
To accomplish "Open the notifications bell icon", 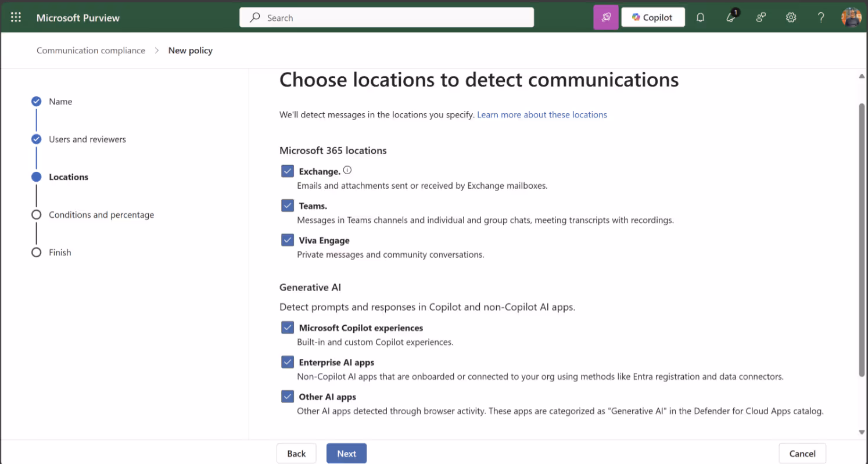I will coord(700,17).
